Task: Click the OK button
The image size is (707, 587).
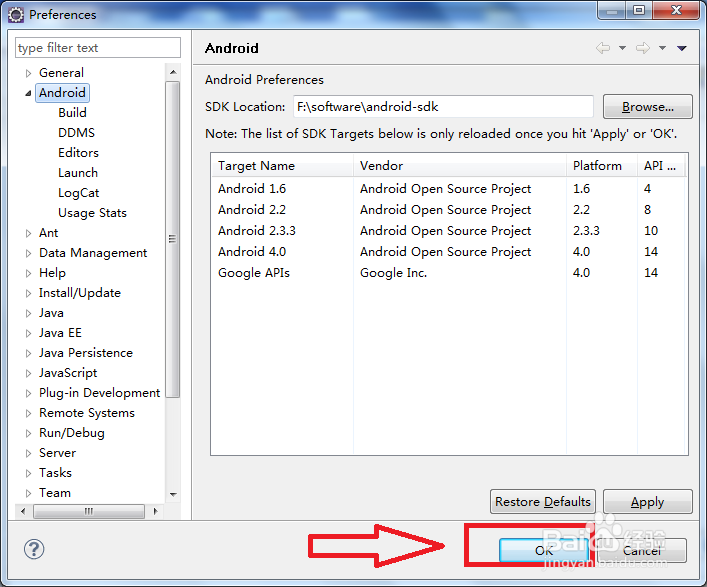Action: (544, 550)
